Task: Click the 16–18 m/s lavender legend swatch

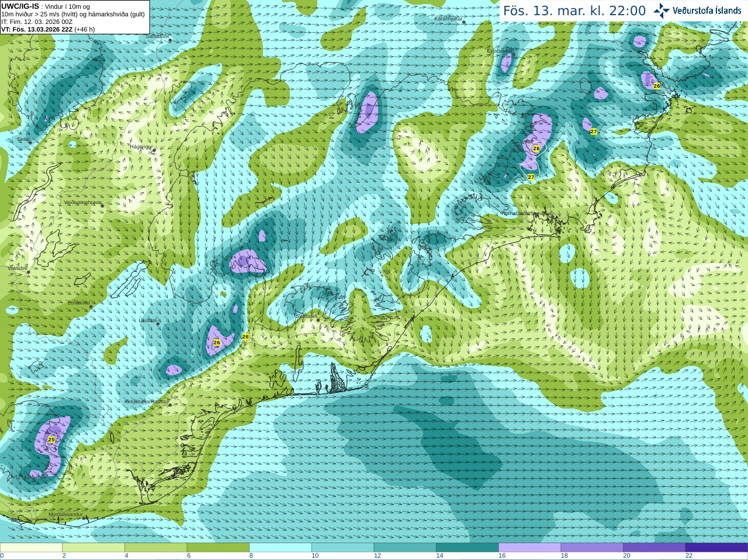Action: pyautogui.click(x=529, y=547)
